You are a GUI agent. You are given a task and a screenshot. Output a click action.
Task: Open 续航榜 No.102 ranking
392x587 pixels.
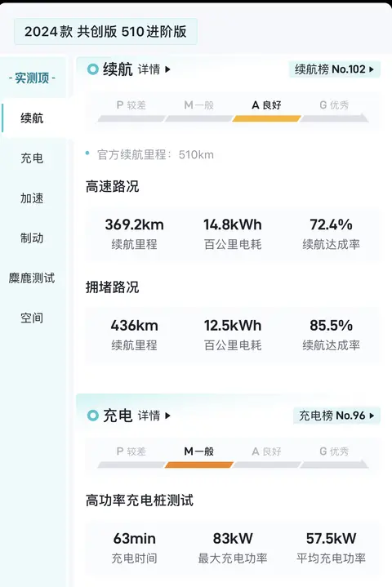pos(334,69)
